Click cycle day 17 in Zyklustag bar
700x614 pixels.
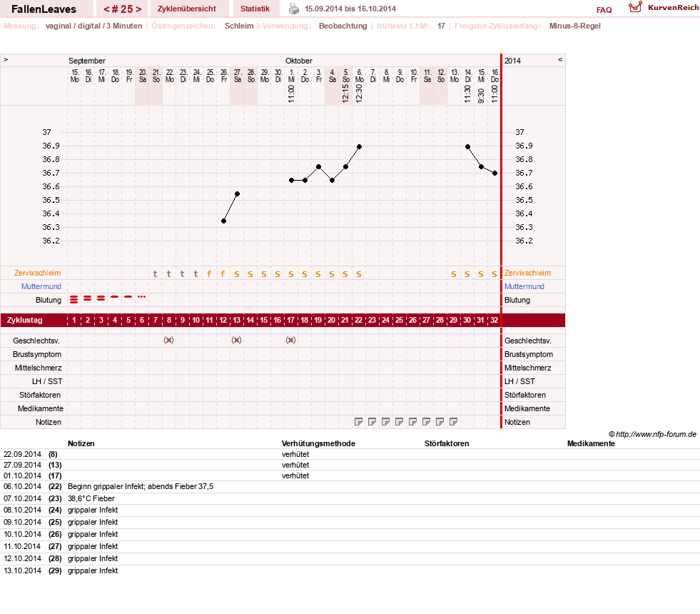pyautogui.click(x=290, y=320)
